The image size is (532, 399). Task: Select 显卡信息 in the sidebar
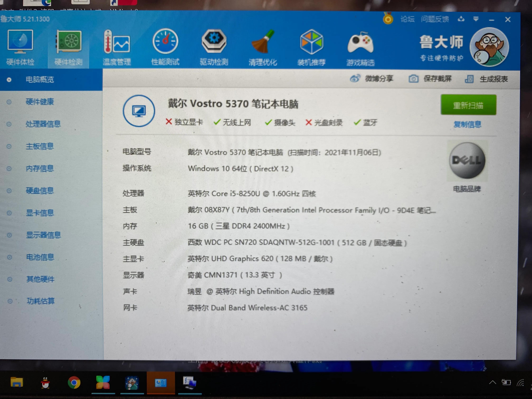40,213
